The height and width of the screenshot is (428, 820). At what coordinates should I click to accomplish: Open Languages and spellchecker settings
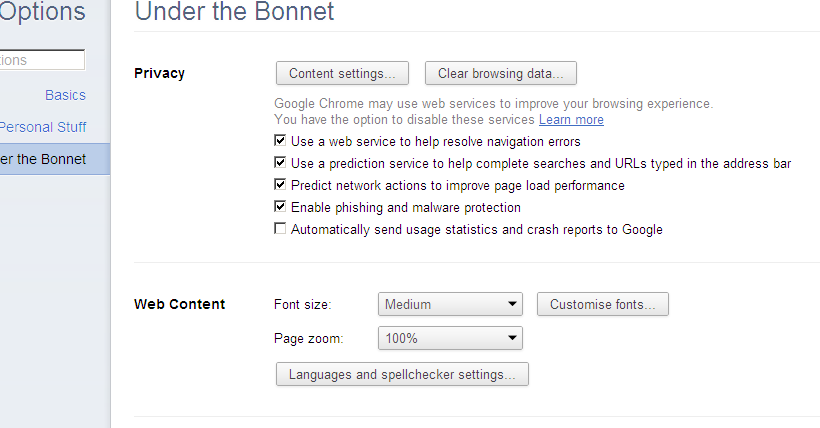tap(401, 374)
